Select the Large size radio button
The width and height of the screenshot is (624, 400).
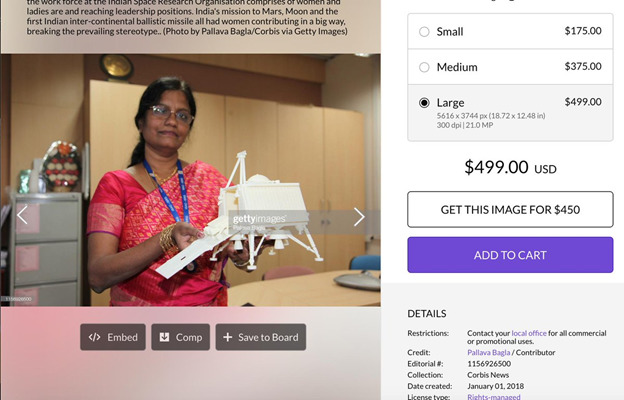[424, 103]
